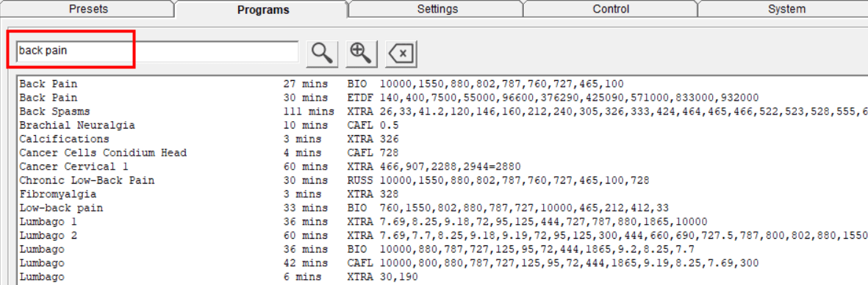Screen dimensions: 868x285
Task: Select the Back Pain BIO 27 mins program
Action: [x=442, y=84]
